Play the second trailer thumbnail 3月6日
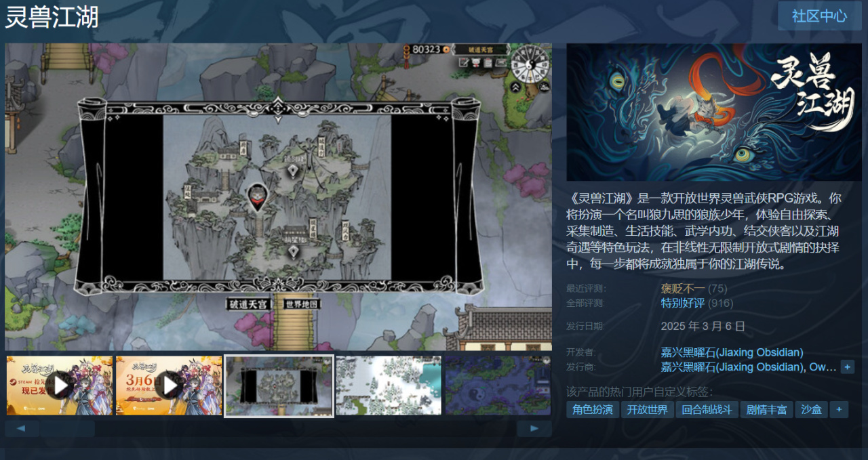Viewport: 868px width, 460px height. tap(169, 385)
